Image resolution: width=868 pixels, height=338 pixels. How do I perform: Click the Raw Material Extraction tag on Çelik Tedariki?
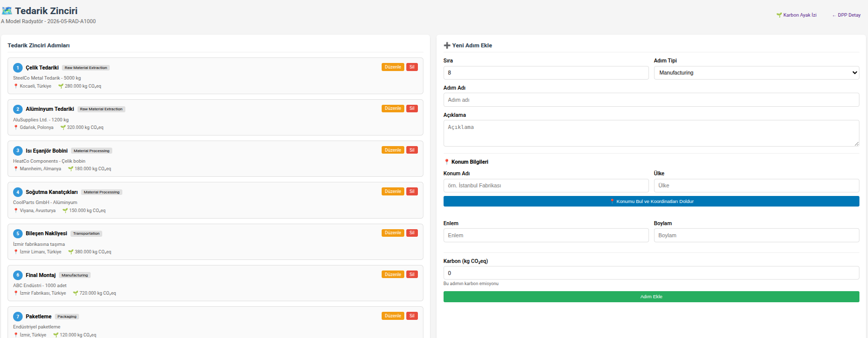86,67
